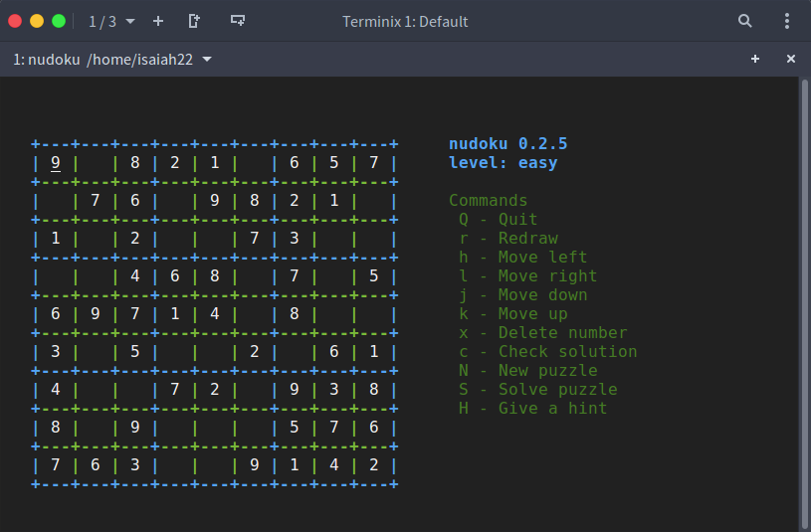Click the green maximize window button

(59, 21)
